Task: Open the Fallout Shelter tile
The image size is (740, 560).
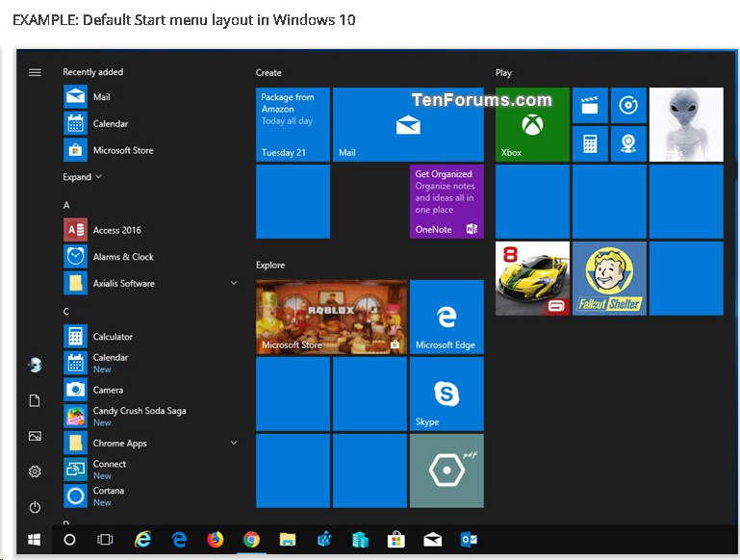Action: 609,278
